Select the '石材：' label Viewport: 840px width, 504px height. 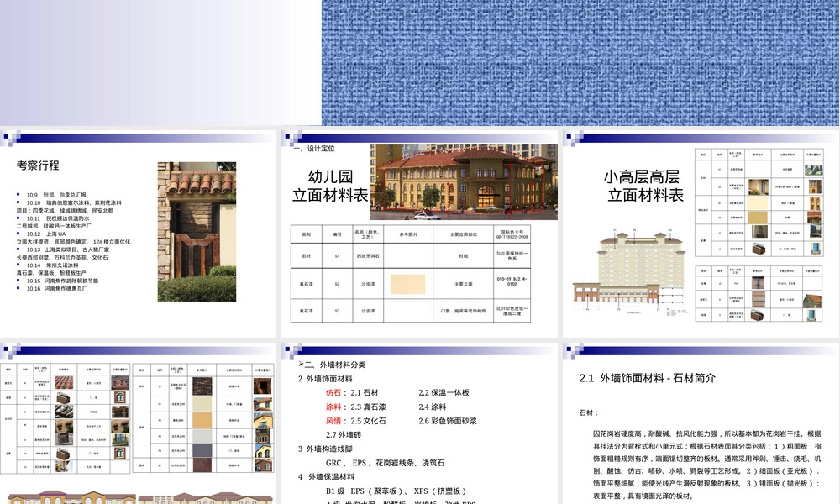(x=588, y=413)
